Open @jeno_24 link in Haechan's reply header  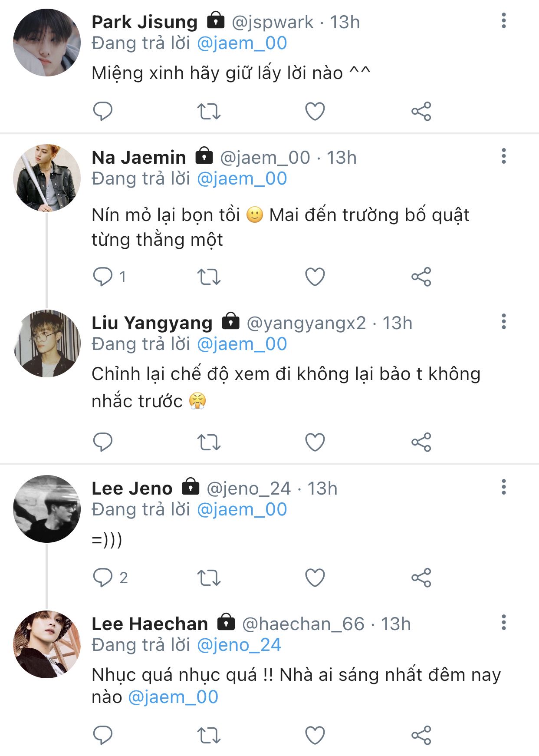tap(239, 645)
